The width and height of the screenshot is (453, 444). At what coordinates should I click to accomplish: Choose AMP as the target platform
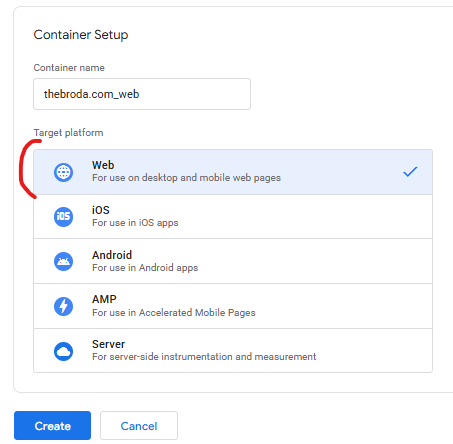233,306
